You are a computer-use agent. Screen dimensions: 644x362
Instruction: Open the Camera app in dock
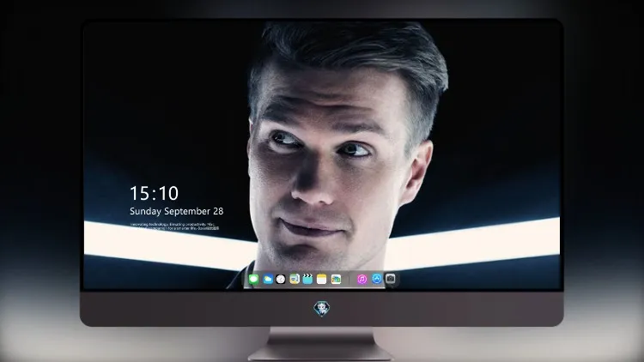[391, 279]
